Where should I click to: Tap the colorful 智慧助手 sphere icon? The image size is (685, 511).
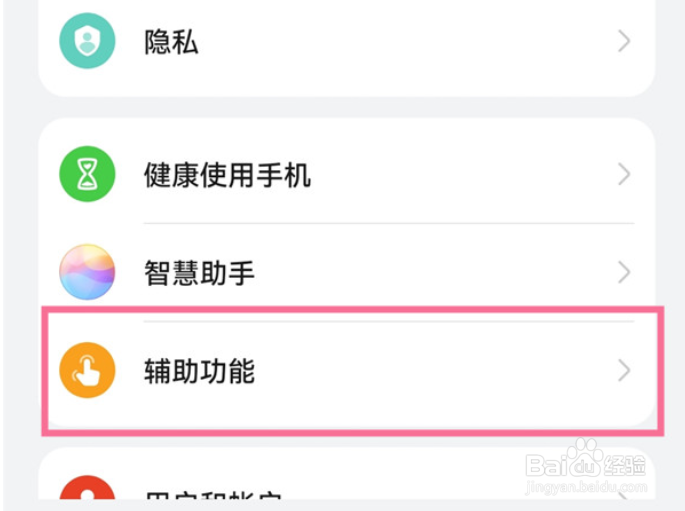pyautogui.click(x=87, y=272)
